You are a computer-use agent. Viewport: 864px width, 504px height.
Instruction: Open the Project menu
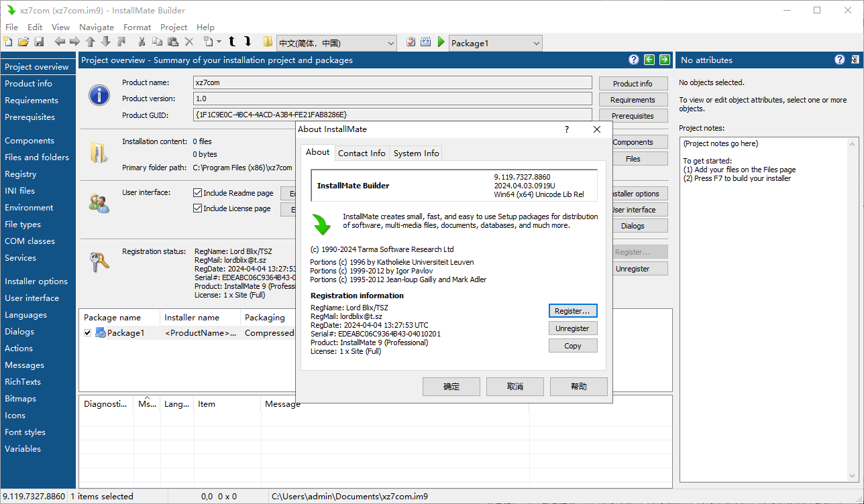[174, 27]
